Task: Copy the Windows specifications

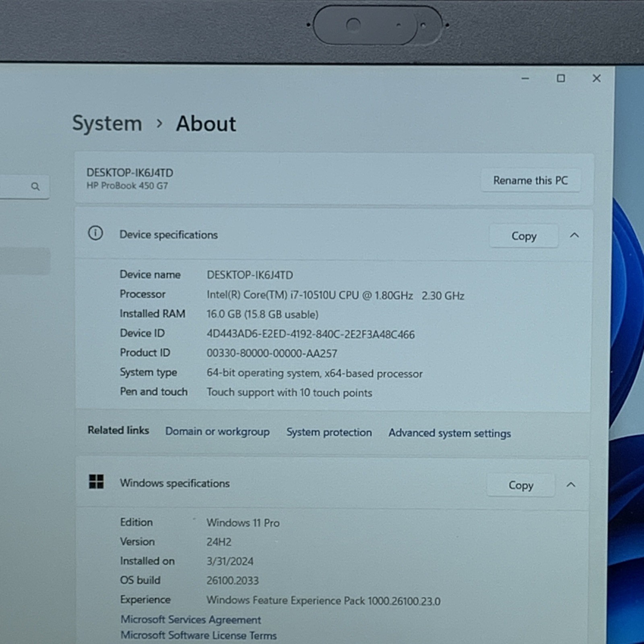Action: 521,485
